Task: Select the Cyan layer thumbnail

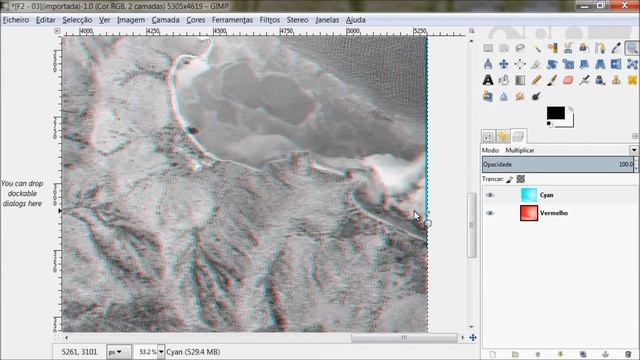Action: coord(529,195)
